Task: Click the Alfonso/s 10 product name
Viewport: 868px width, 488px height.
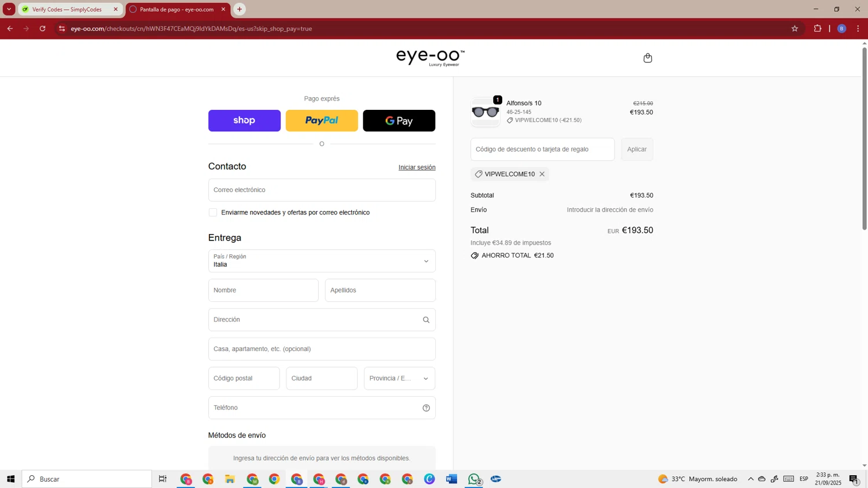Action: point(524,103)
